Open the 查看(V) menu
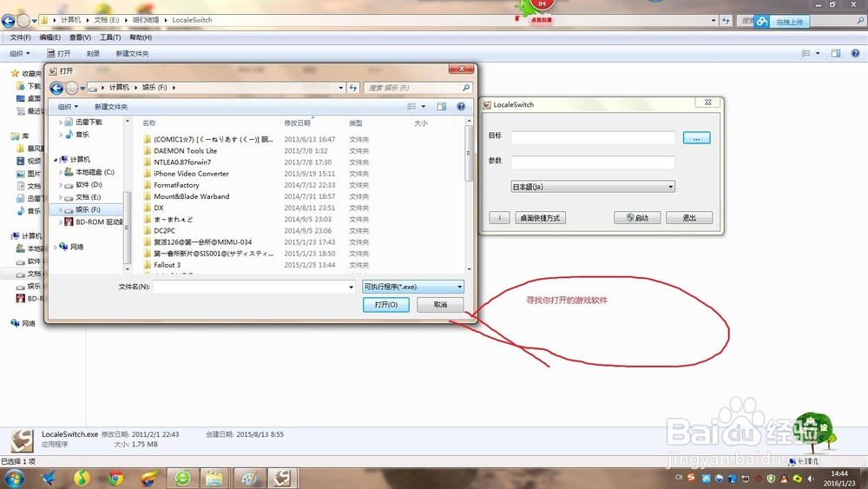The width and height of the screenshot is (868, 489). (x=80, y=37)
